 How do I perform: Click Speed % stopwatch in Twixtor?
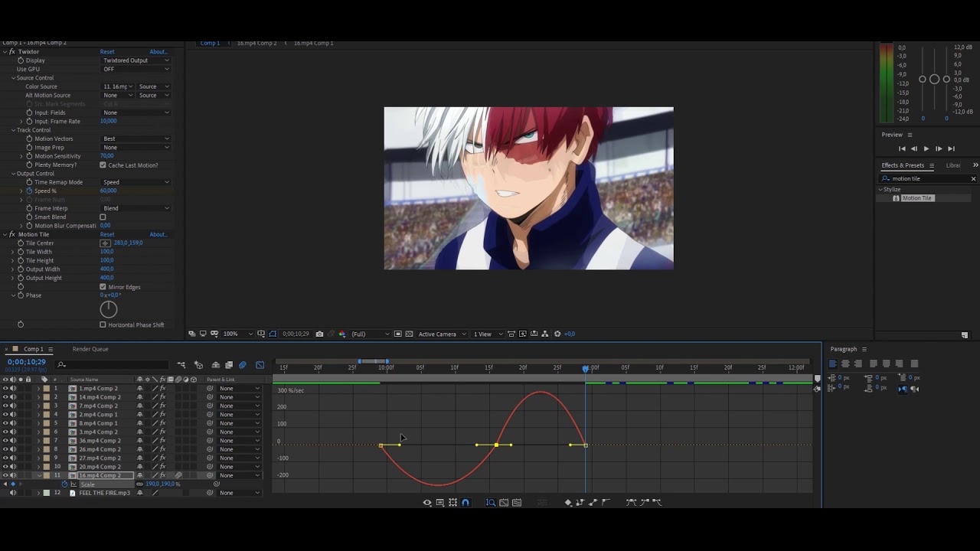[30, 191]
